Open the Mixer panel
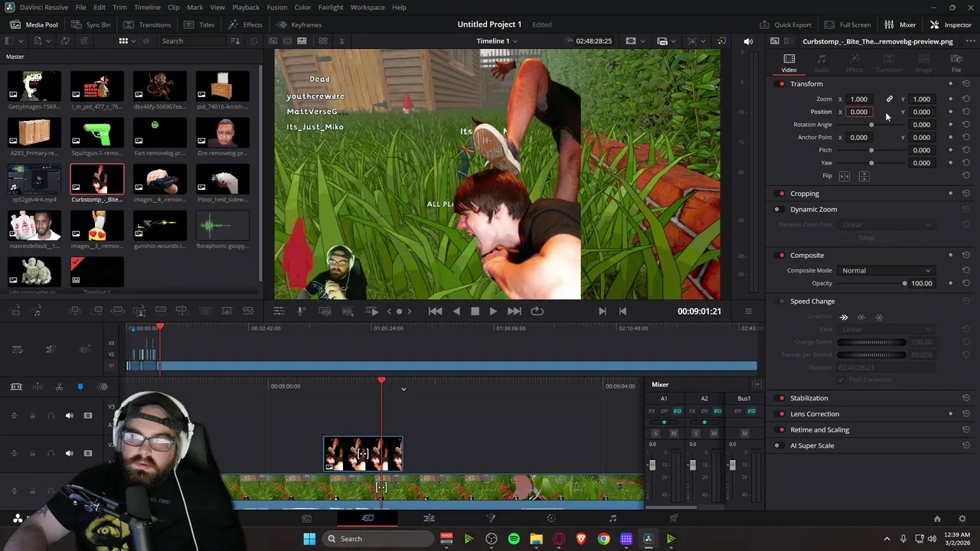Screen dimensions: 980x551 tap(900, 24)
